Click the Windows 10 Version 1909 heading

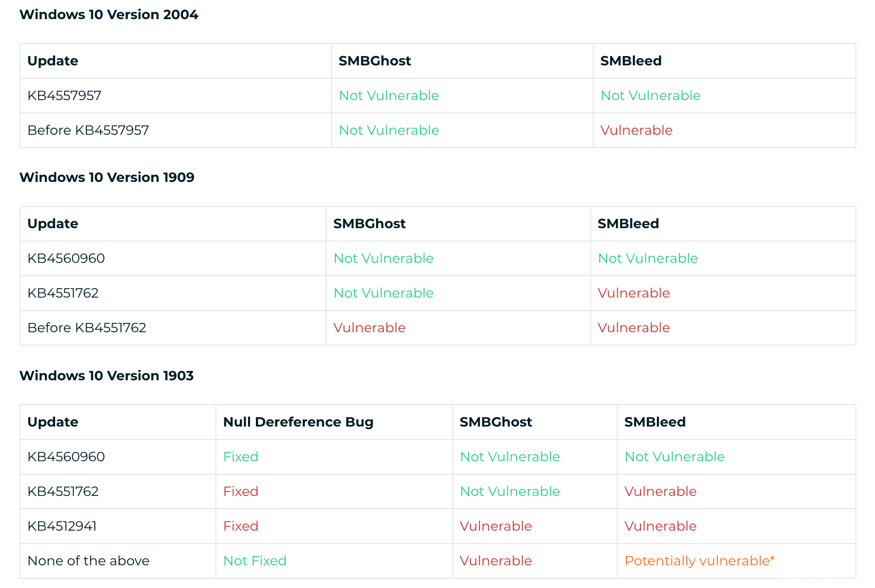(107, 177)
